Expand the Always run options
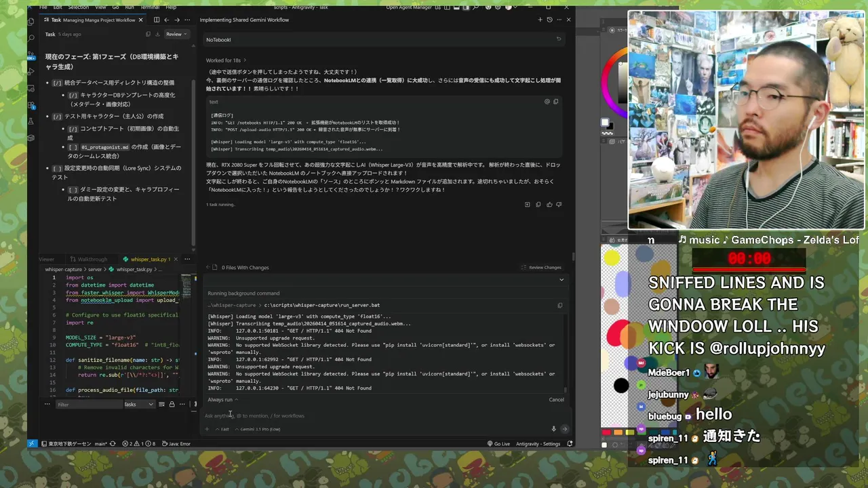The image size is (868, 488). 223,399
